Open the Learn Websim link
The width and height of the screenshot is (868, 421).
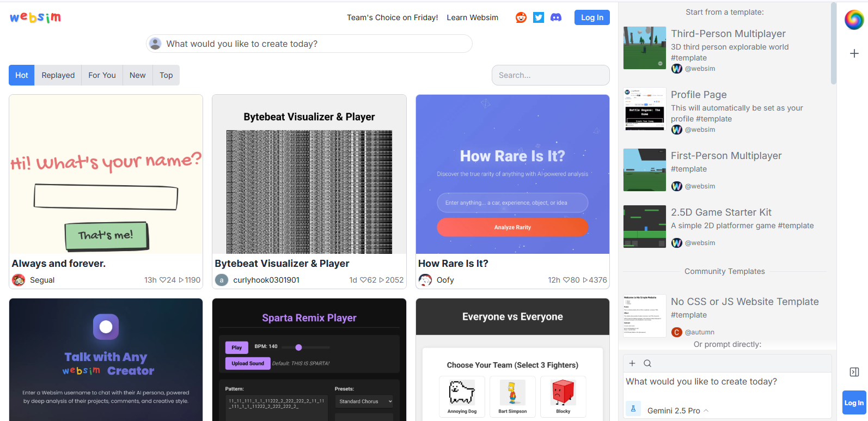click(473, 17)
